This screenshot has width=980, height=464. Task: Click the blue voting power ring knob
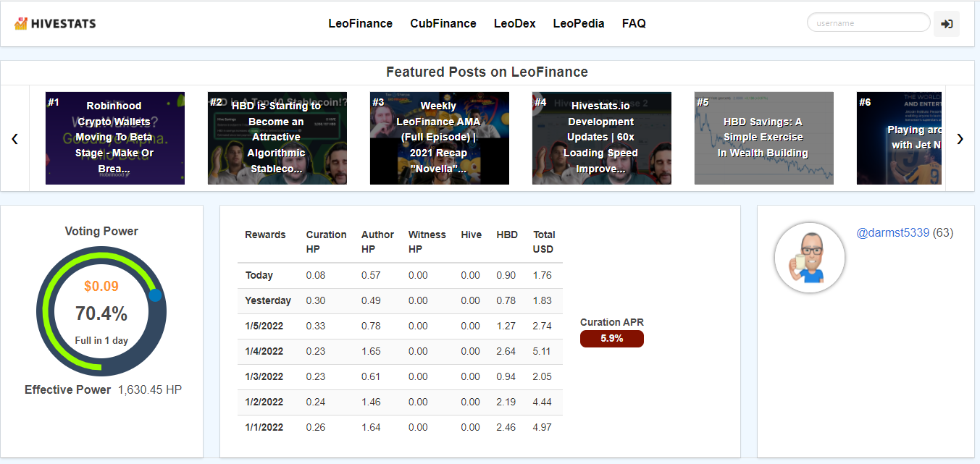(154, 295)
